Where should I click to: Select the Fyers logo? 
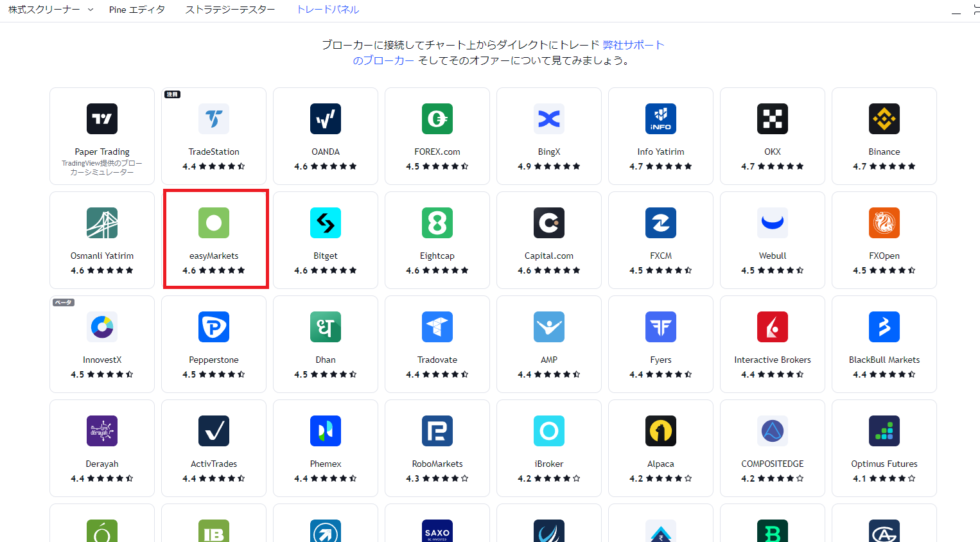(x=661, y=327)
